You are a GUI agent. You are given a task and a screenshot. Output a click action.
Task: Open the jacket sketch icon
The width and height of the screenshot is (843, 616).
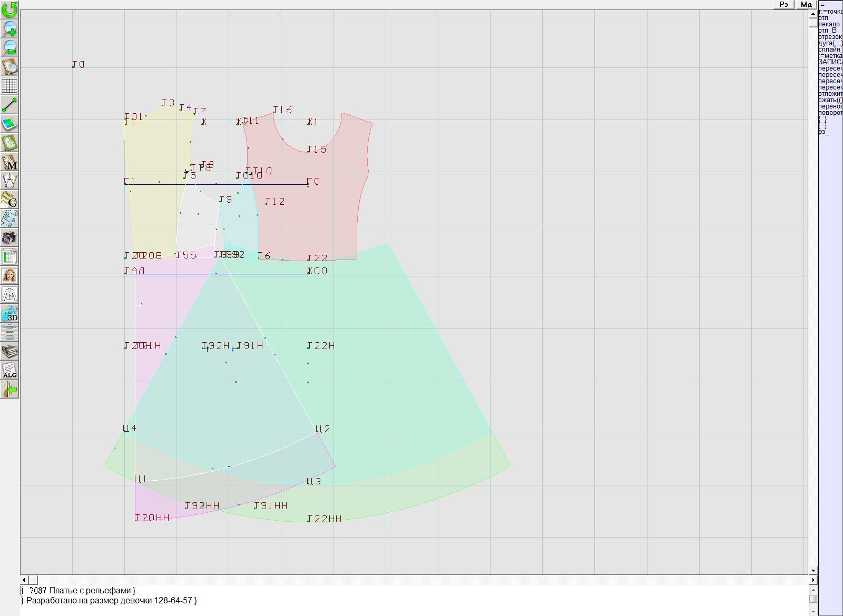tap(9, 294)
